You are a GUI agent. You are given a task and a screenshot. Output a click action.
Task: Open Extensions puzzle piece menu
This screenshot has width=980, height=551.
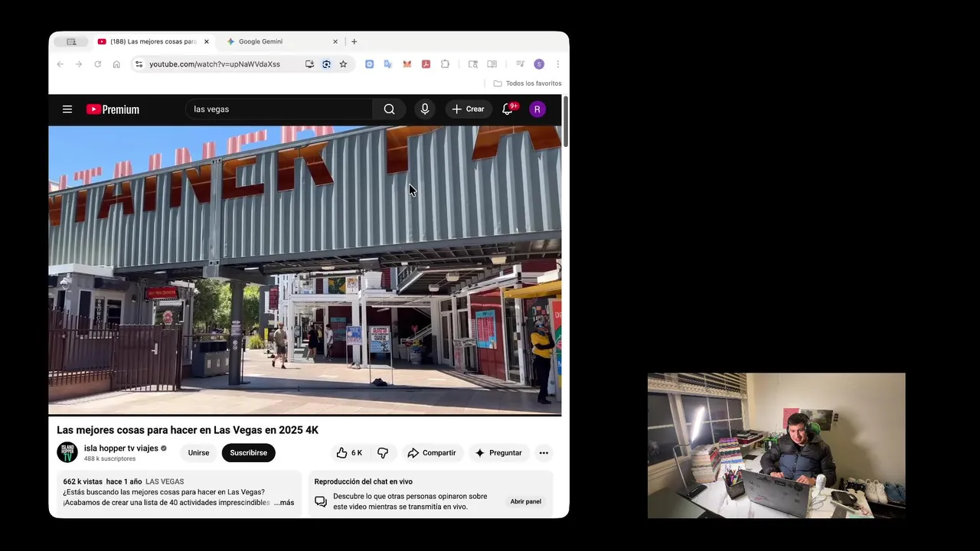(445, 64)
